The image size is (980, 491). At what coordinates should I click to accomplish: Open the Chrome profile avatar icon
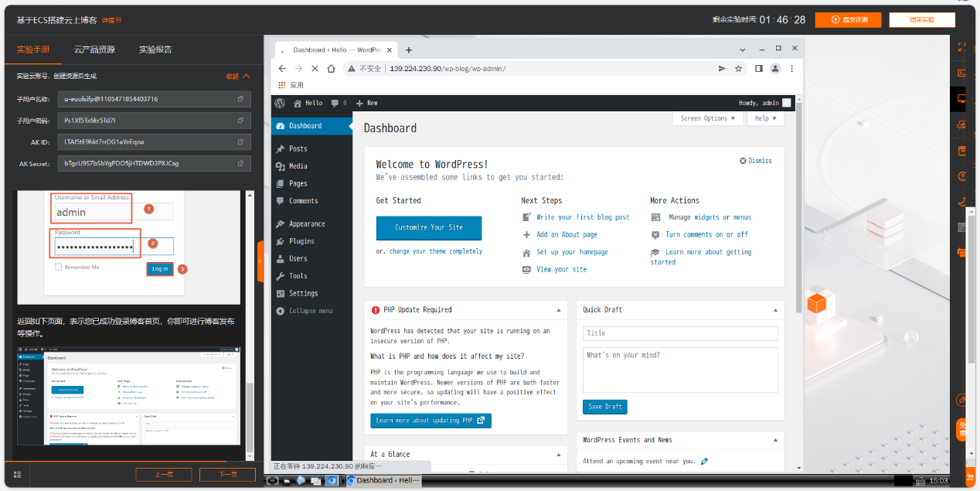click(x=775, y=68)
